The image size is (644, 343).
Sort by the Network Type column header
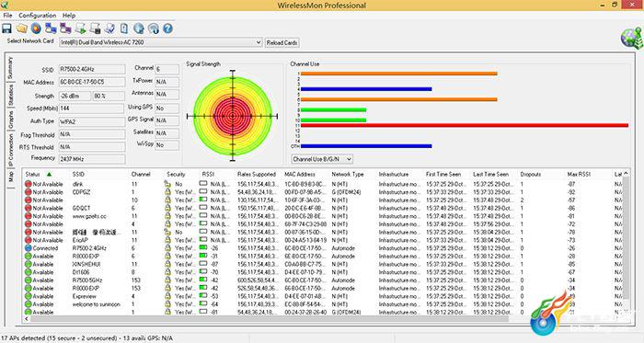click(348, 175)
